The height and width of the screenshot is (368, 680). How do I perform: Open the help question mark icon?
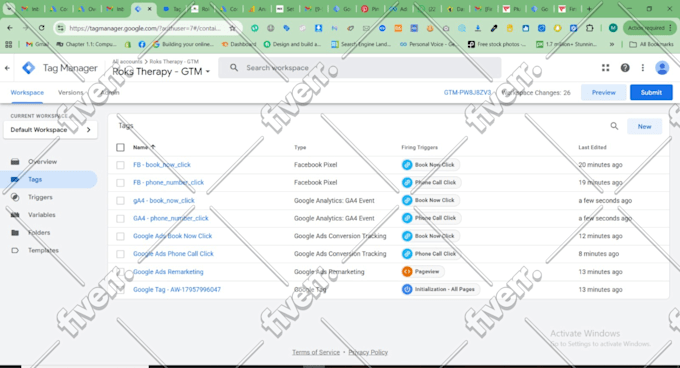click(624, 68)
